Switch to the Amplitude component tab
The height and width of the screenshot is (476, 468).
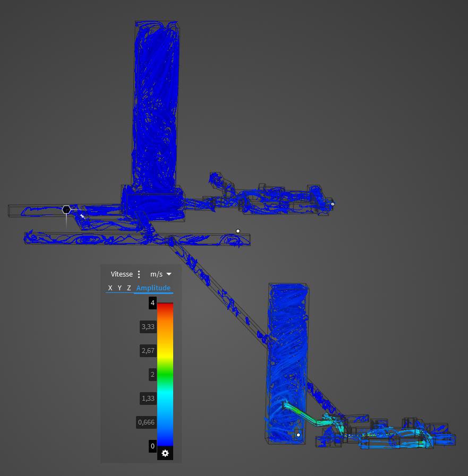click(153, 288)
